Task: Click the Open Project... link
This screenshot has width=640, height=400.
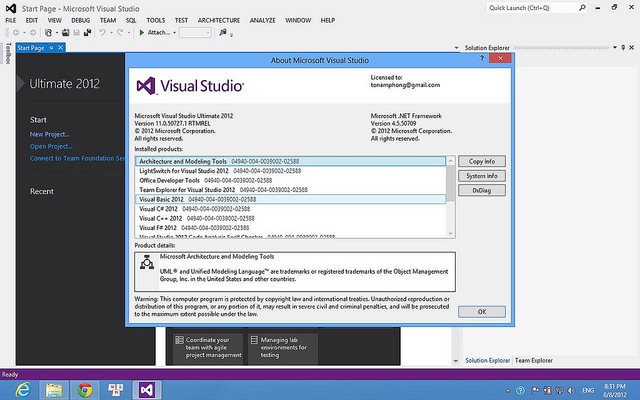Action: tap(51, 146)
